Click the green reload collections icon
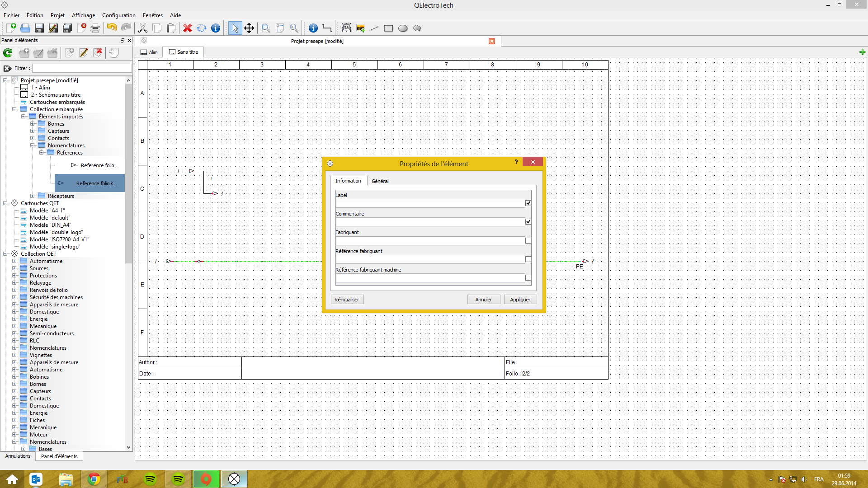 click(8, 53)
